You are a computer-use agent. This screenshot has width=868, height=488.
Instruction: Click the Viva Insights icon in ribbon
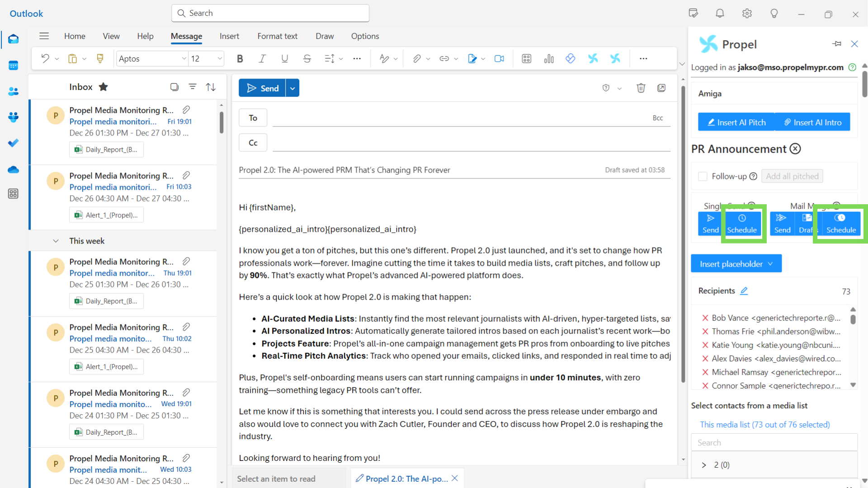571,58
